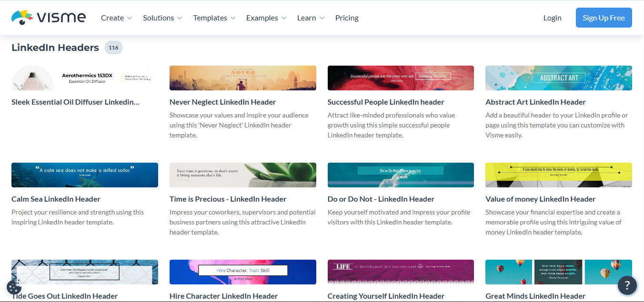This screenshot has height=302, width=644.
Task: Open the Great Minds LinkedIn Header link
Action: pos(535,296)
